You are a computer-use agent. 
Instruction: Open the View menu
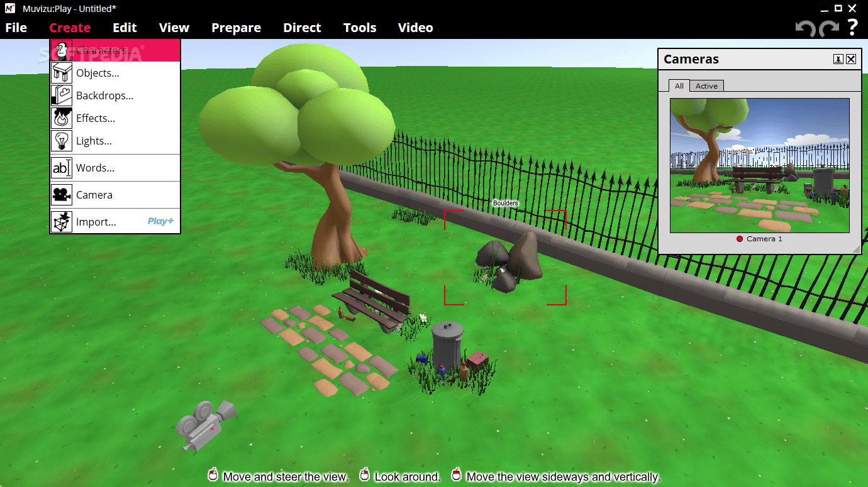174,28
